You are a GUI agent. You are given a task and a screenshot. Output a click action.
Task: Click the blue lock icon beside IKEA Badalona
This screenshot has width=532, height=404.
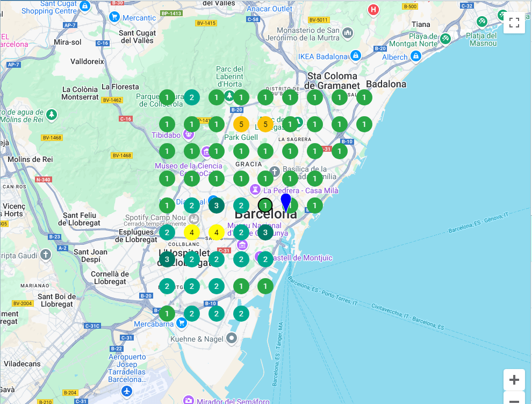tap(356, 56)
